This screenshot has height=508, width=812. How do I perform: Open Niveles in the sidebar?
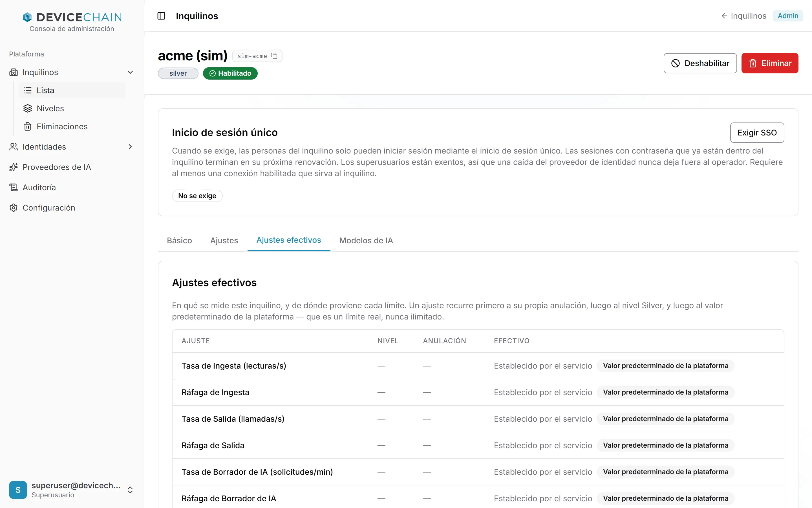coord(72,109)
